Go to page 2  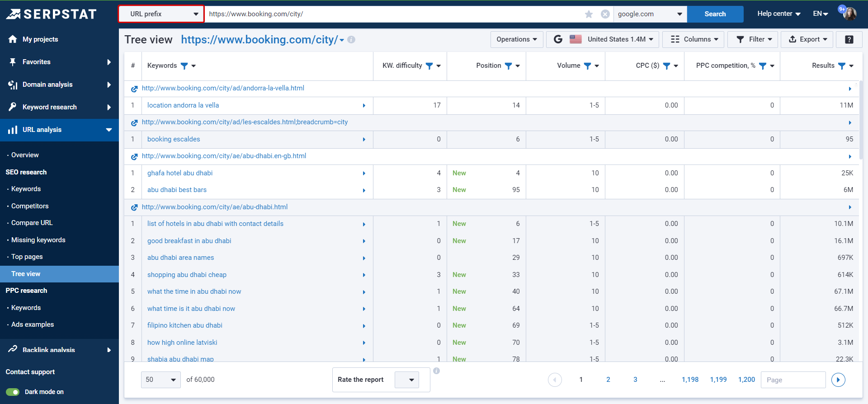[608, 380]
